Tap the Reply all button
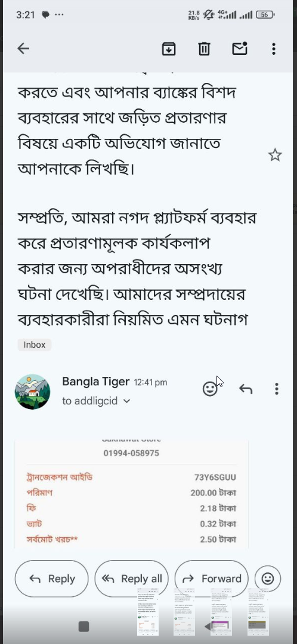The height and width of the screenshot is (644, 297). click(131, 578)
